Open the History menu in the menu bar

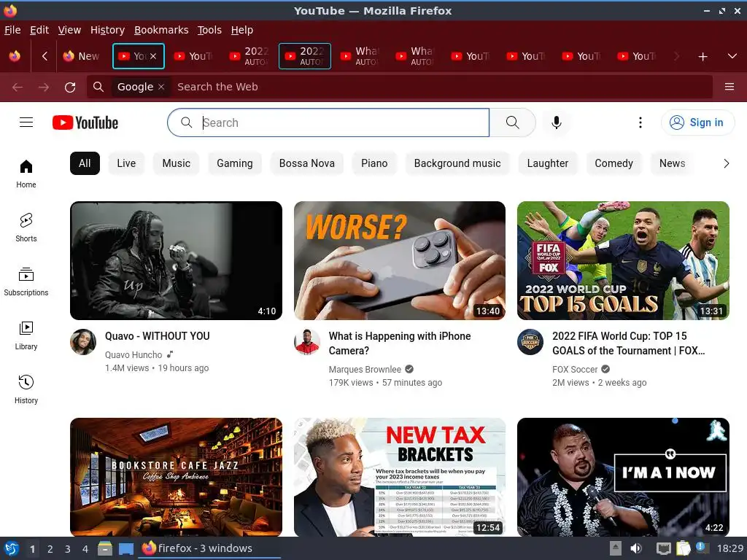coord(108,30)
